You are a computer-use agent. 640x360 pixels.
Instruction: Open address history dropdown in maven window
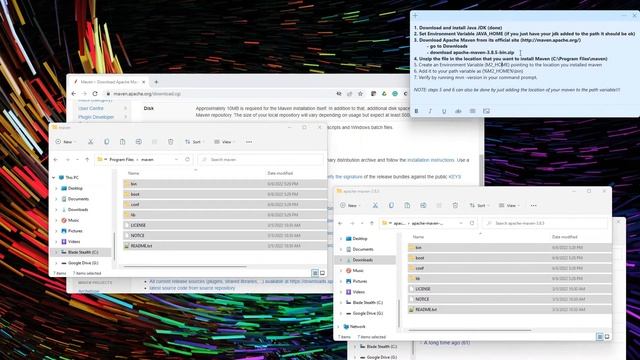pyautogui.click(x=176, y=160)
